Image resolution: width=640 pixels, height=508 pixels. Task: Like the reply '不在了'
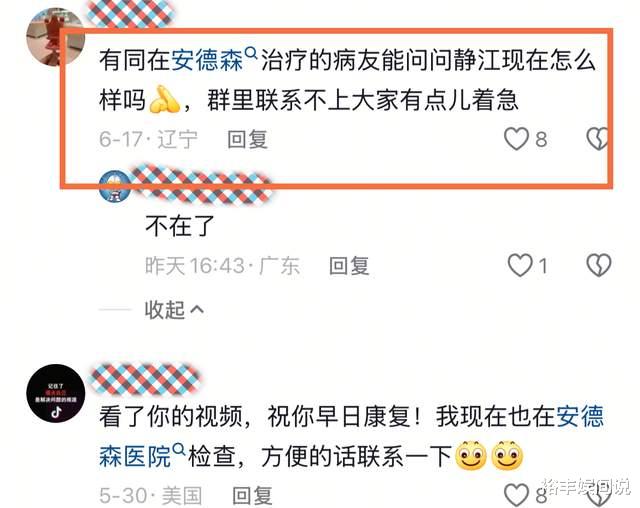[520, 265]
